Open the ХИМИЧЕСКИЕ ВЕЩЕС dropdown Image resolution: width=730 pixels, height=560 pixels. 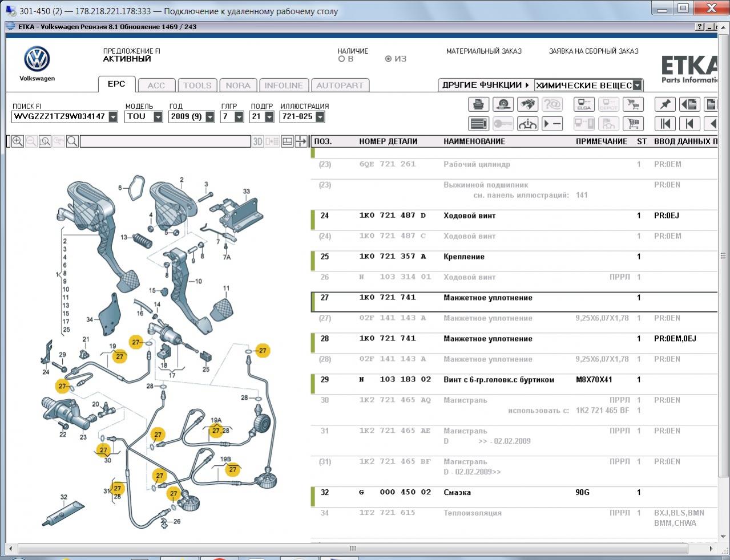point(638,86)
